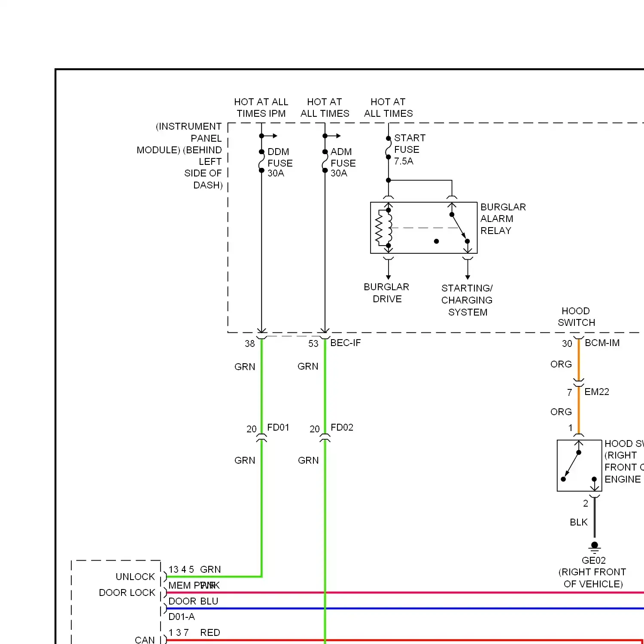
Task: Select the "FD01" connector label
Action: (x=278, y=427)
